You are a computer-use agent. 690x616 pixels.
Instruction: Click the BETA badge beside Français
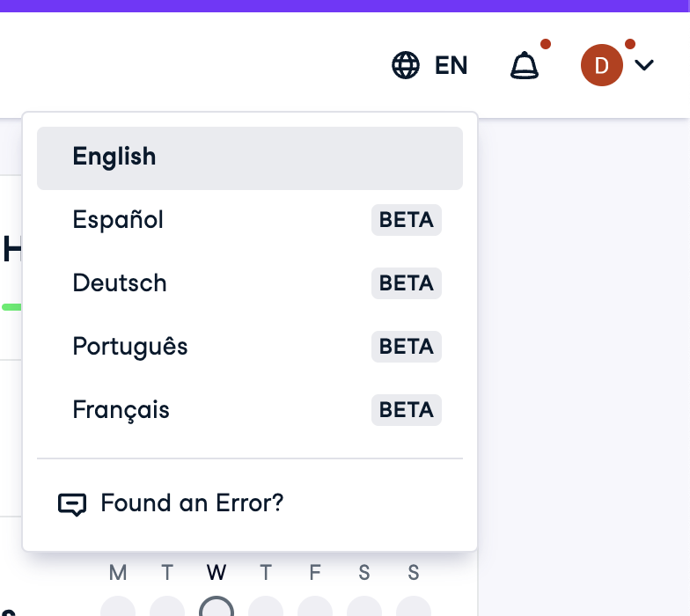406,410
